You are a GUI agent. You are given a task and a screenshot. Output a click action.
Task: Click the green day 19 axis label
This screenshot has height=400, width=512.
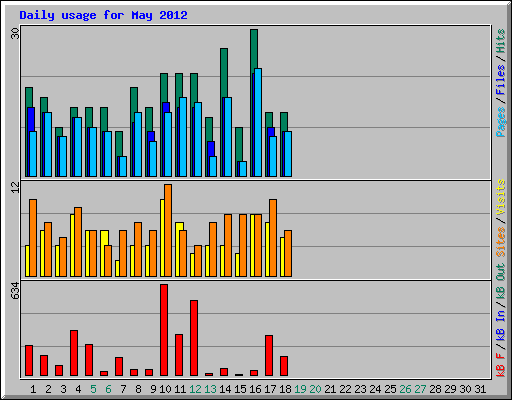coord(300,389)
